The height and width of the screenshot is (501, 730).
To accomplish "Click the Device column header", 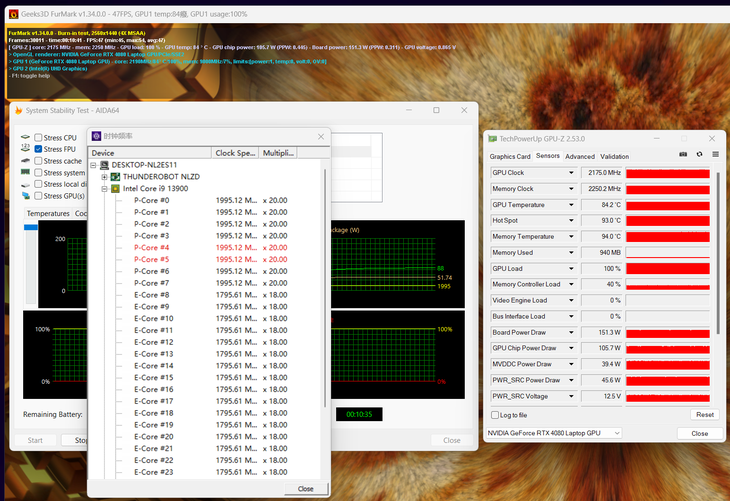I will pos(150,153).
